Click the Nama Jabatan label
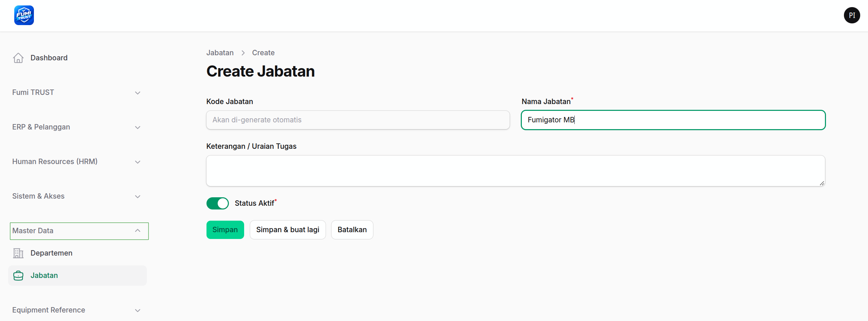The height and width of the screenshot is (321, 868). click(x=546, y=102)
